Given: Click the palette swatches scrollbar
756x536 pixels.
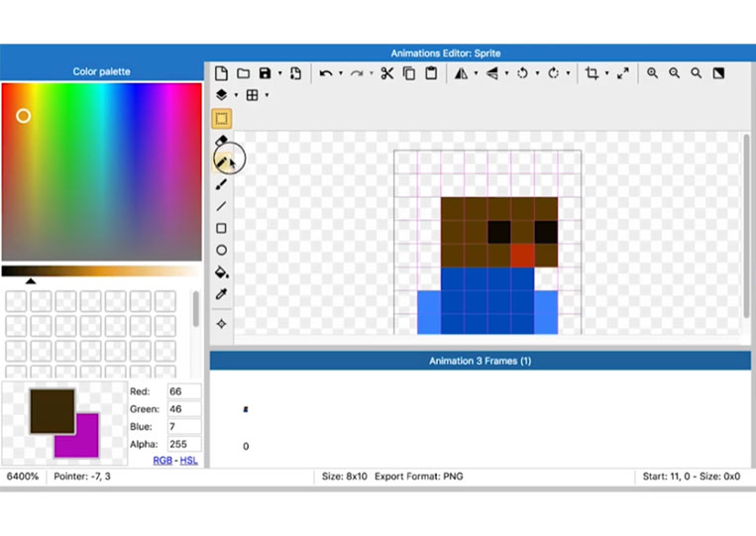Looking at the screenshot, I should [x=195, y=308].
